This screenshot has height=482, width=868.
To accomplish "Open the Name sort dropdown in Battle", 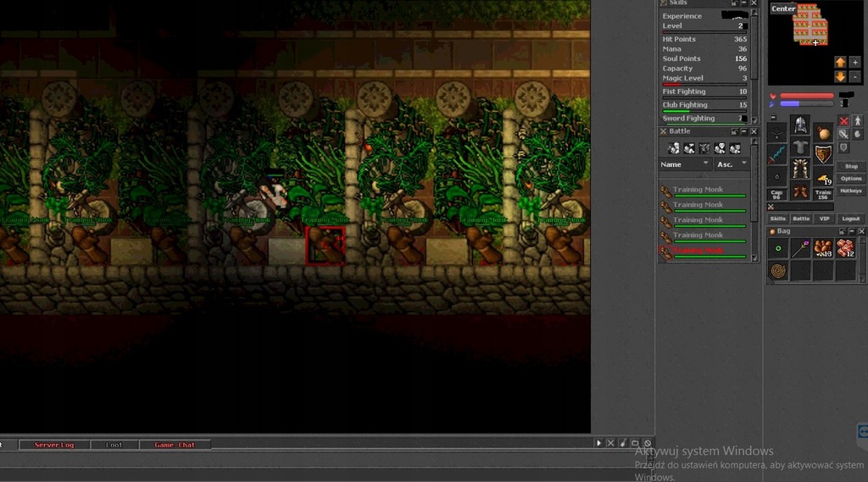I will point(684,164).
